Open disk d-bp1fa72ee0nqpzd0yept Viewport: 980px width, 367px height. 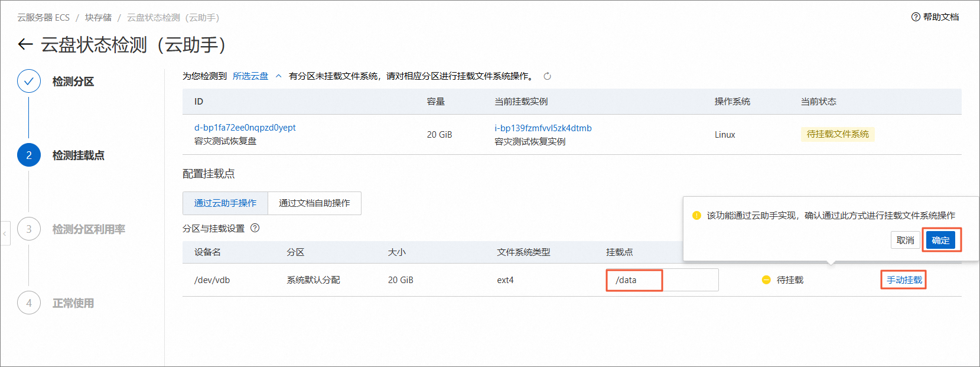pyautogui.click(x=245, y=128)
